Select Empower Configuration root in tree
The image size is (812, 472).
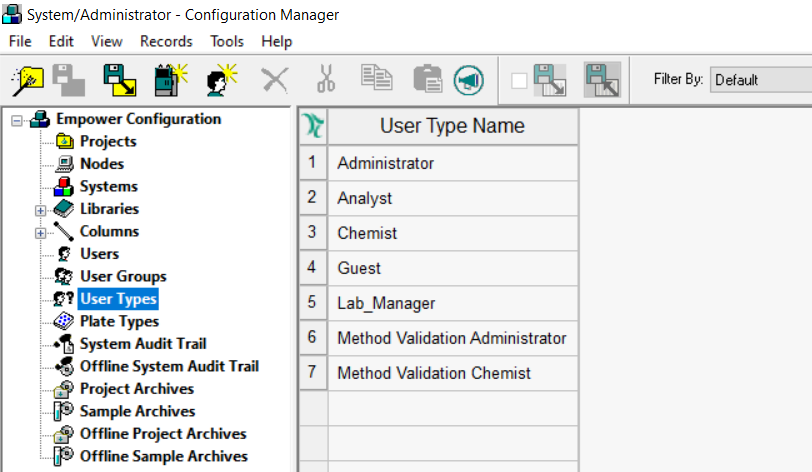[138, 119]
